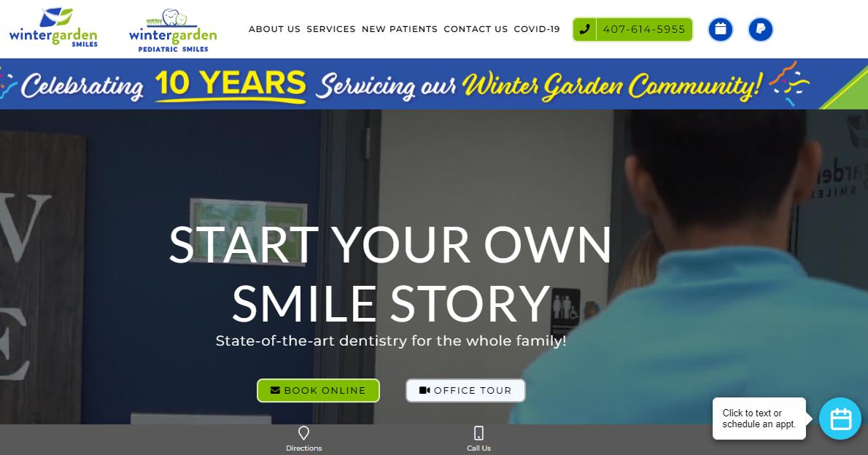Screen dimensions: 868x455
Task: Expand the New Patients menu
Action: click(400, 29)
